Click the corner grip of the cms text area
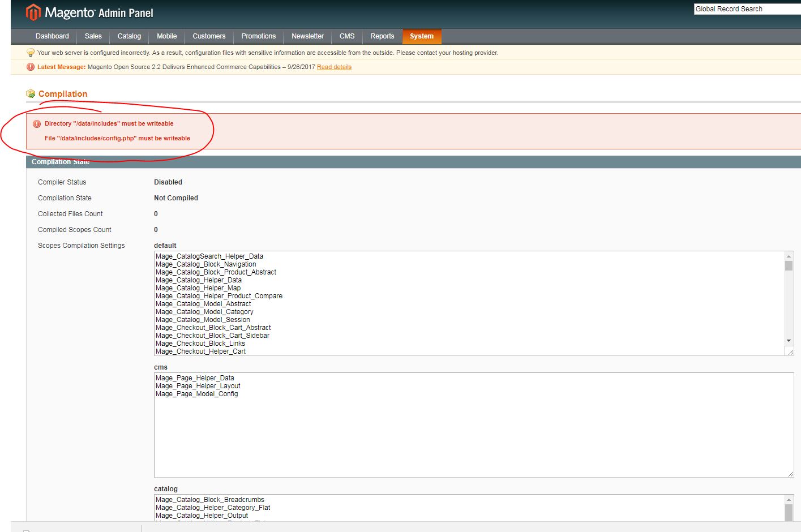The image size is (801, 532). [790, 474]
